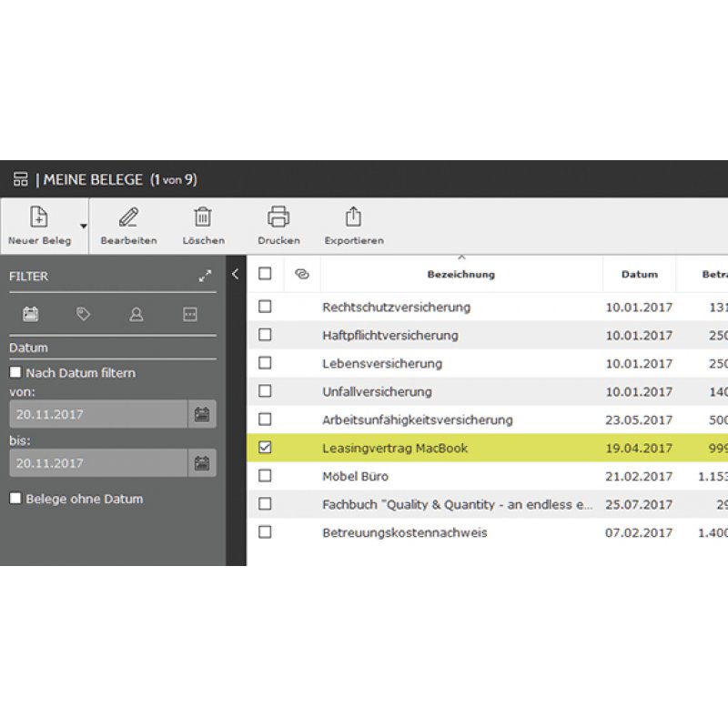Delete the selected entry using Löschen
This screenshot has width=728, height=728.
[202, 217]
